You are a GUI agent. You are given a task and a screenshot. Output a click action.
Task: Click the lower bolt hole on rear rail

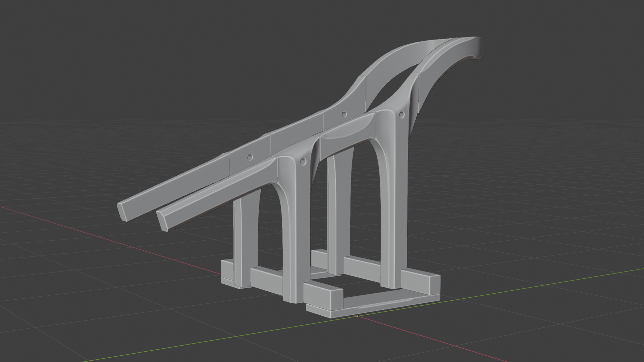[250, 157]
